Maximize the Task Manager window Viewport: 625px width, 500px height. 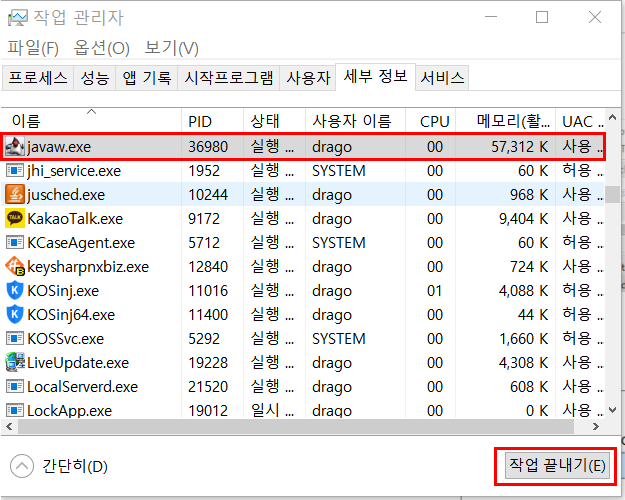tap(542, 17)
